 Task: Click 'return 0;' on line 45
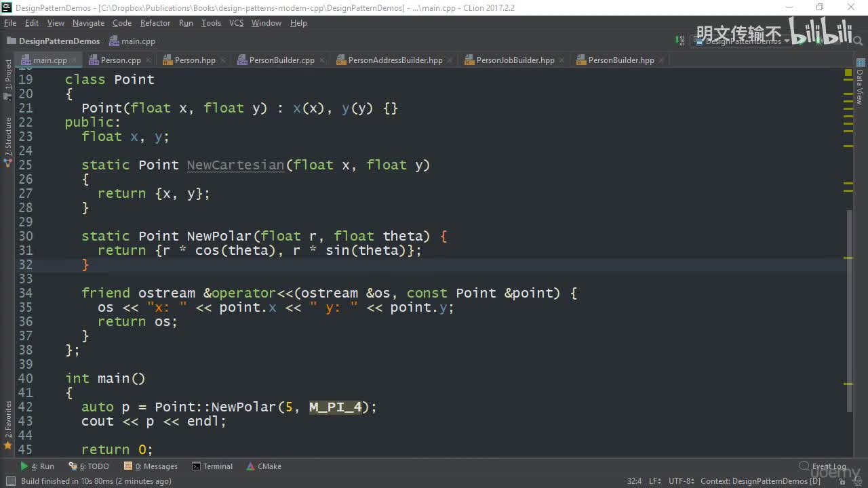pyautogui.click(x=117, y=449)
